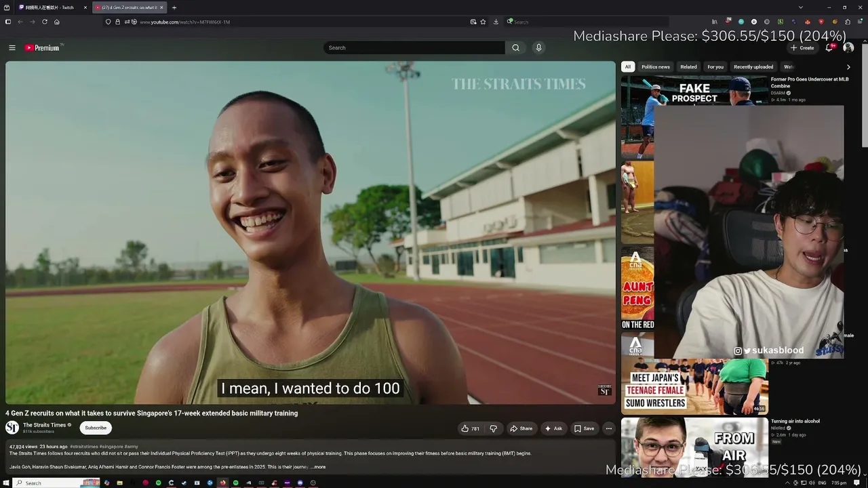Screen dimensions: 868x488
Task: Open the YouTube guide hamburger menu
Action: point(12,47)
